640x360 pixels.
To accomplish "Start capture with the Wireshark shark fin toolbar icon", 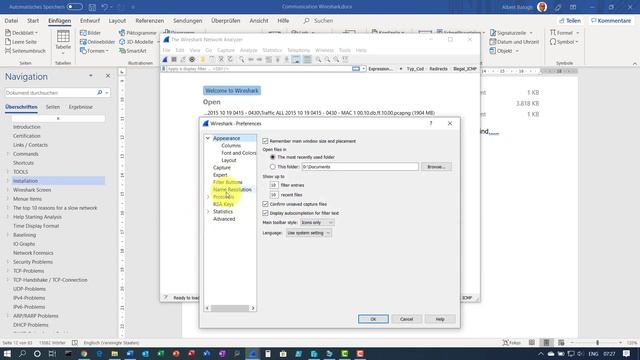I will tap(165, 60).
